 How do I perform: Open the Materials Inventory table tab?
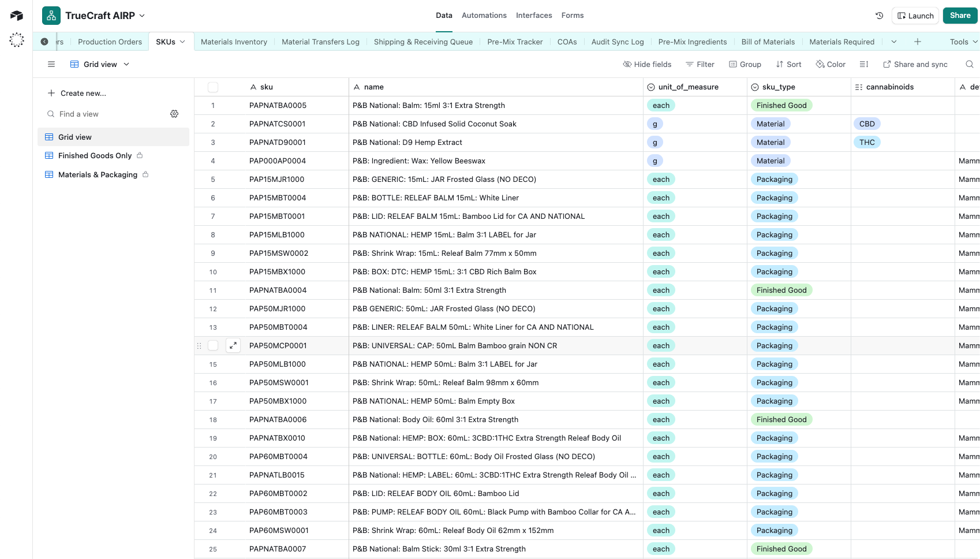tap(234, 42)
